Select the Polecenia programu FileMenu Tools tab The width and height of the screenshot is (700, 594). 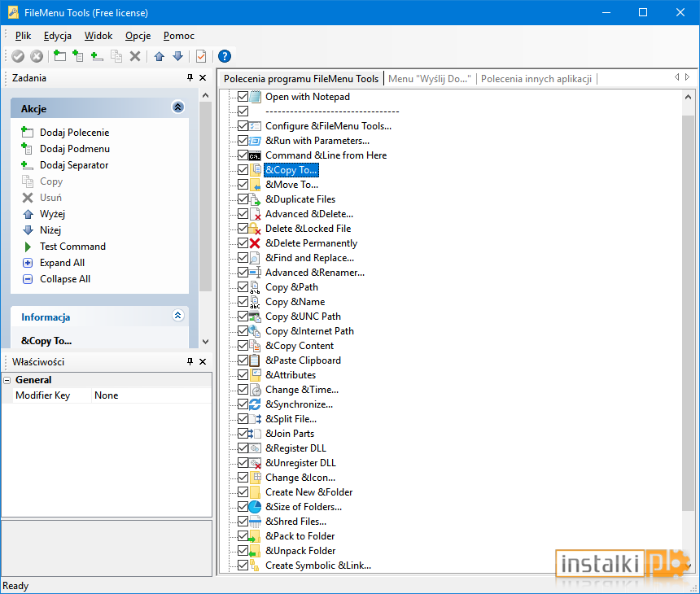[301, 79]
